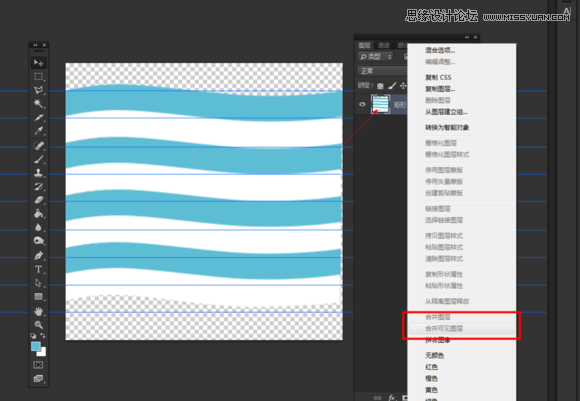The height and width of the screenshot is (401, 580).
Task: Select the Type tool
Action: coord(38,269)
